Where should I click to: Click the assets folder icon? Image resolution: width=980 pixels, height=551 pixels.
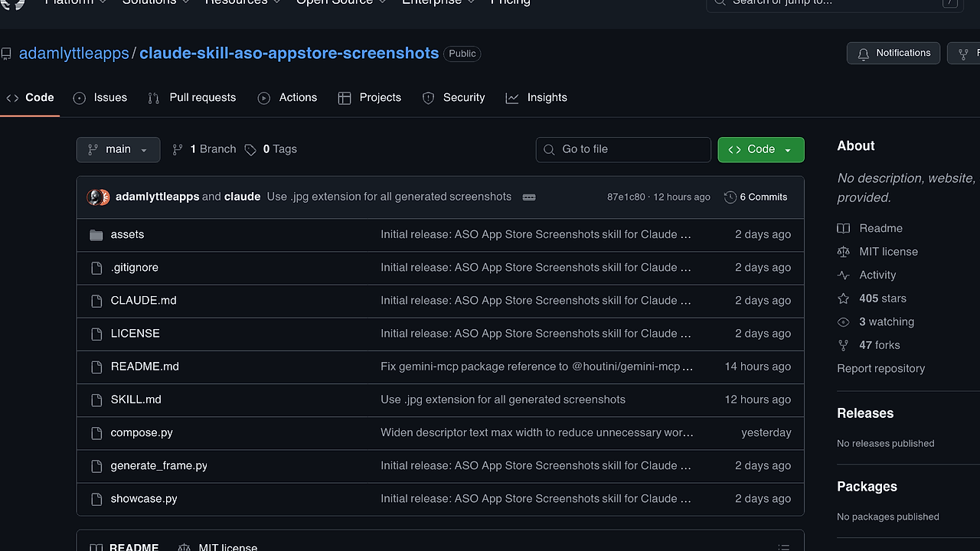click(96, 235)
